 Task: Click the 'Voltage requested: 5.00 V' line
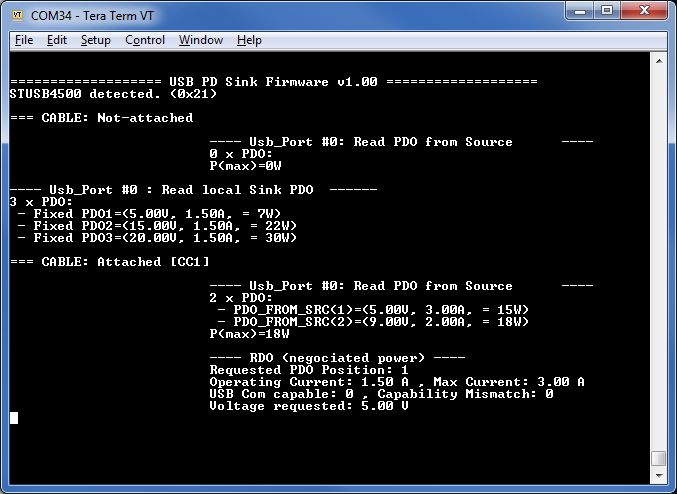pyautogui.click(x=309, y=406)
